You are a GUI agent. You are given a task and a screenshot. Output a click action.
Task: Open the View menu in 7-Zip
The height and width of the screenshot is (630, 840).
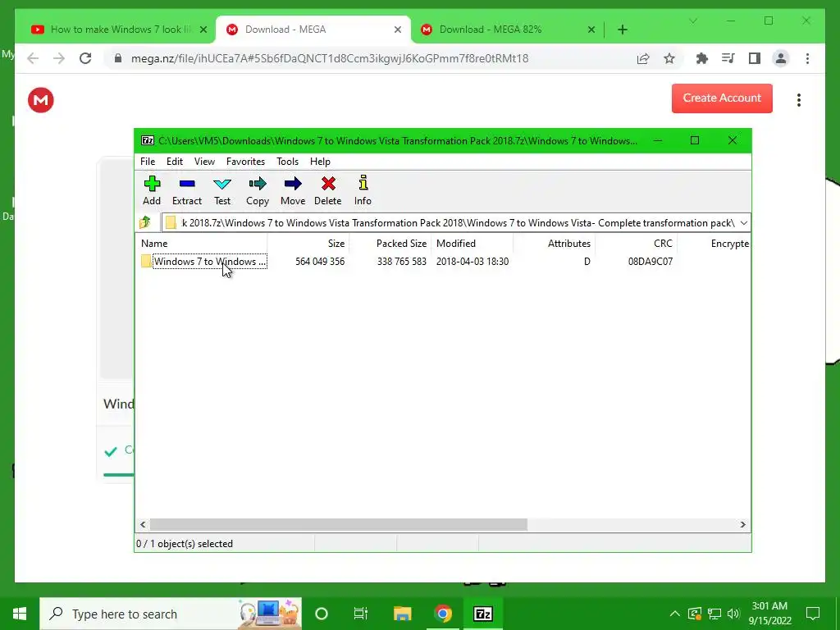tap(204, 162)
